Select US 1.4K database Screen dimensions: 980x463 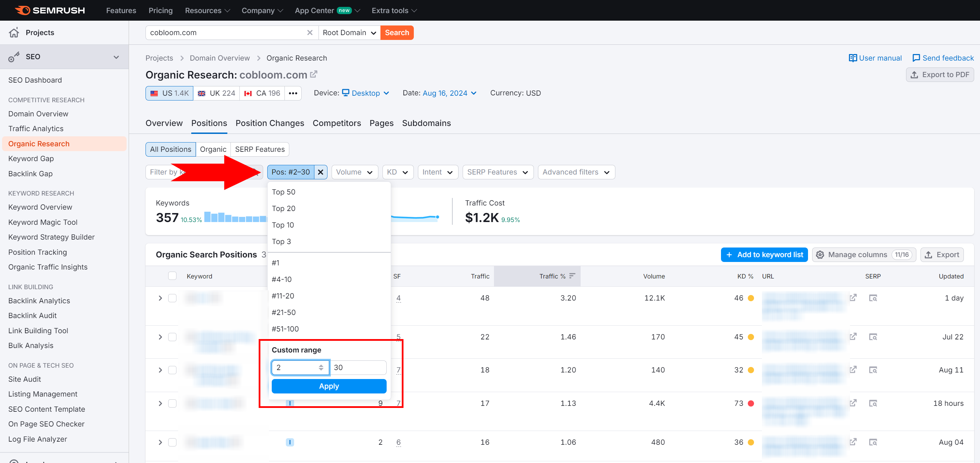(x=169, y=93)
